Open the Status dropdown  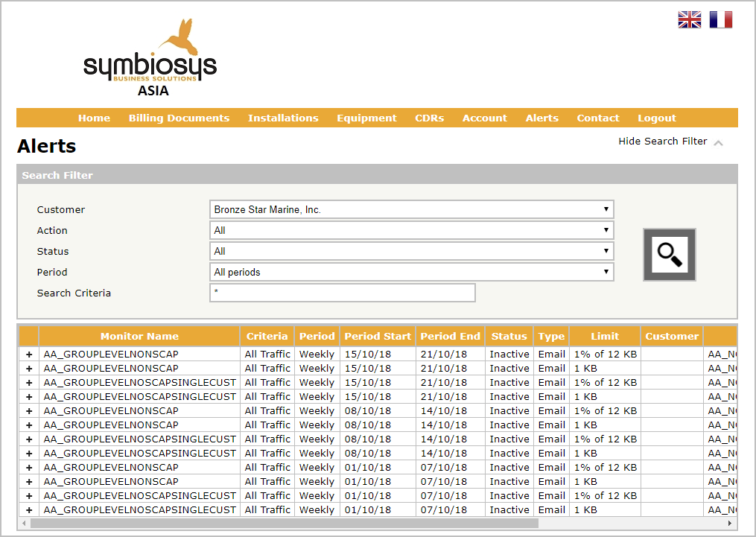[411, 252]
